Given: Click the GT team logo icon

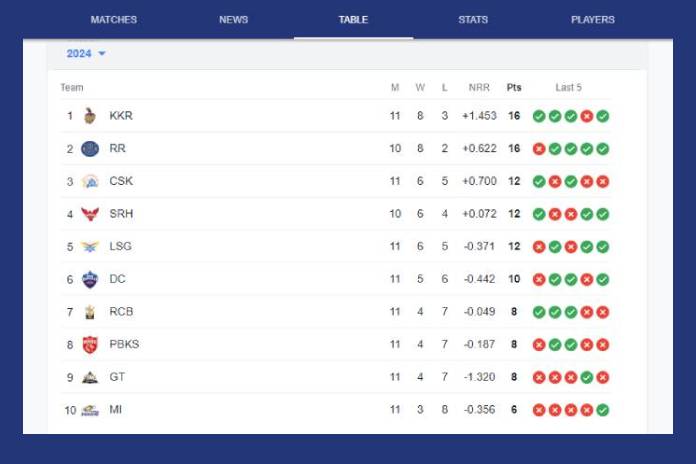Looking at the screenshot, I should (x=90, y=377).
